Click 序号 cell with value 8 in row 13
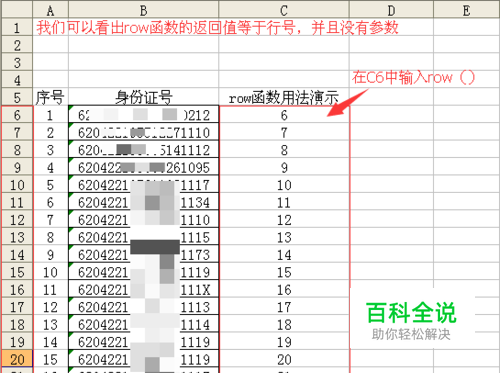 [x=50, y=237]
